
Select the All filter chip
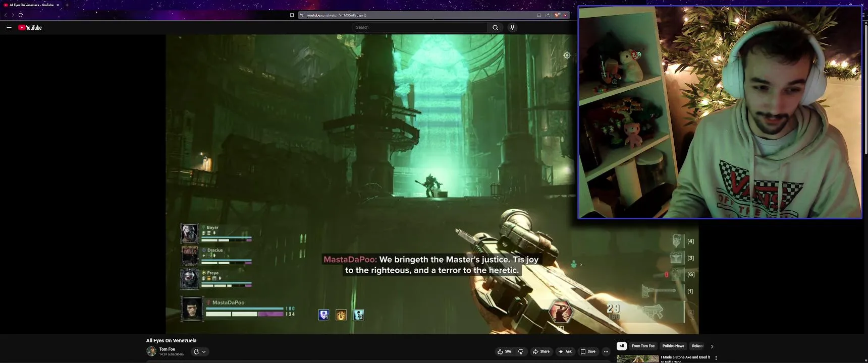click(622, 346)
